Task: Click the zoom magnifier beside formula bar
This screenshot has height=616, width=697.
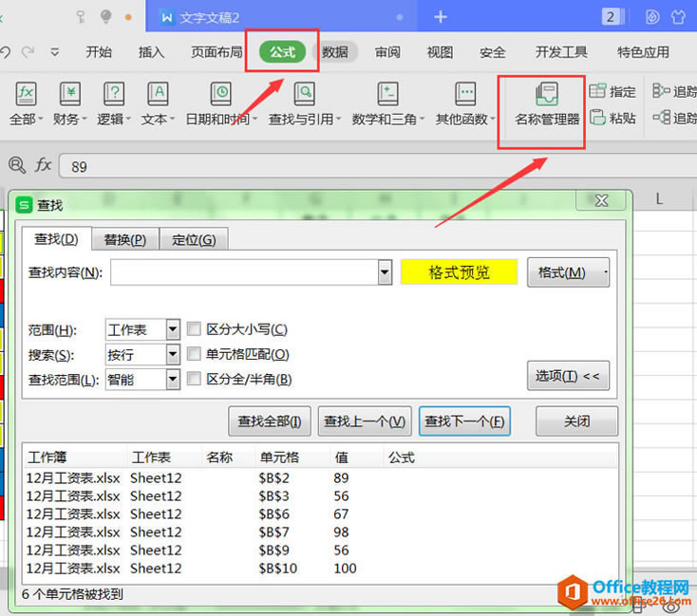Action: coord(17,165)
